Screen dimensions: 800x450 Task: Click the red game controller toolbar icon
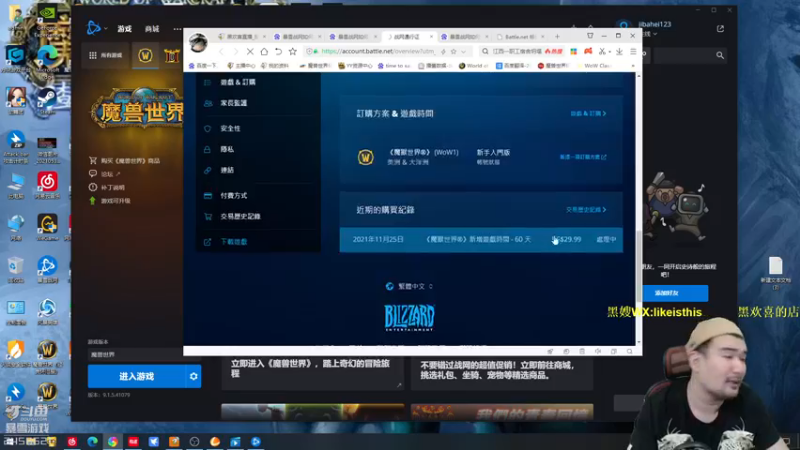tap(588, 51)
